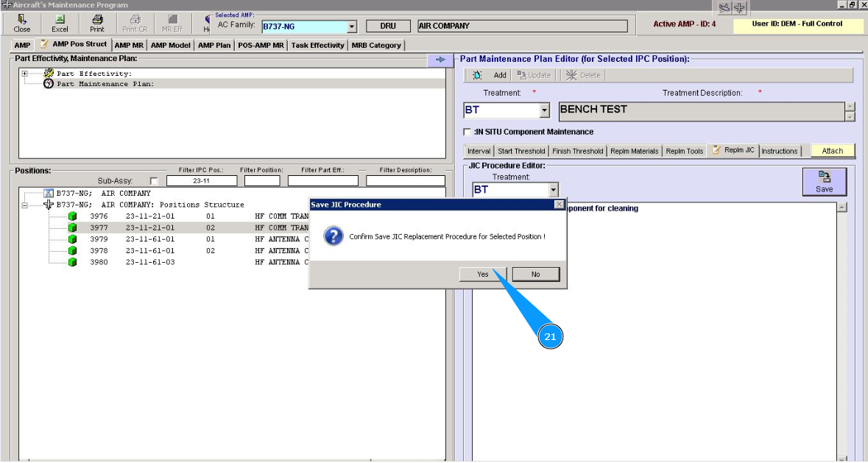Click the Filter Position input field

coord(262,181)
